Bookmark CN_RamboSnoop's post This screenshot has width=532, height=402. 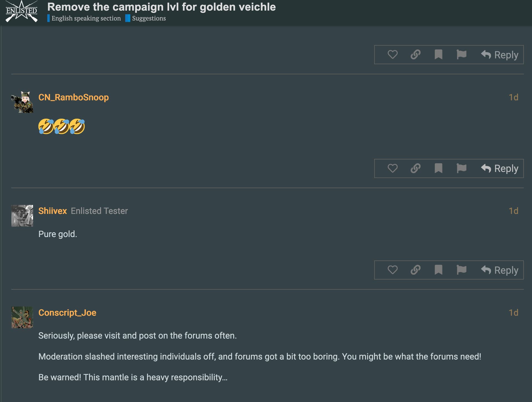coord(438,168)
